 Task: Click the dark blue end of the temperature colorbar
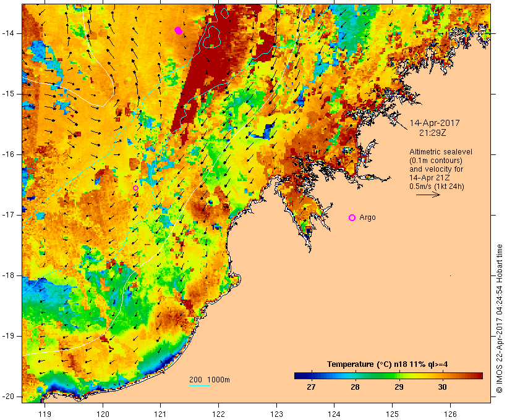299,376
